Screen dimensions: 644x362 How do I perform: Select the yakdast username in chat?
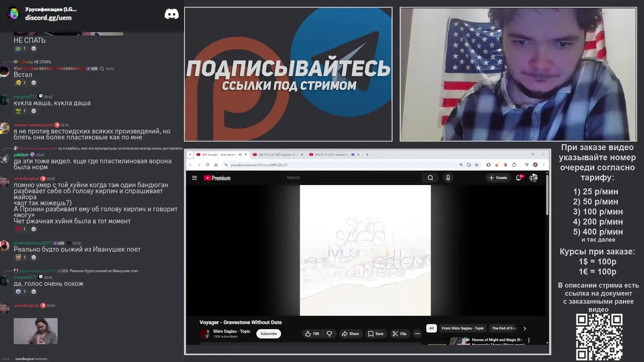coord(21,154)
